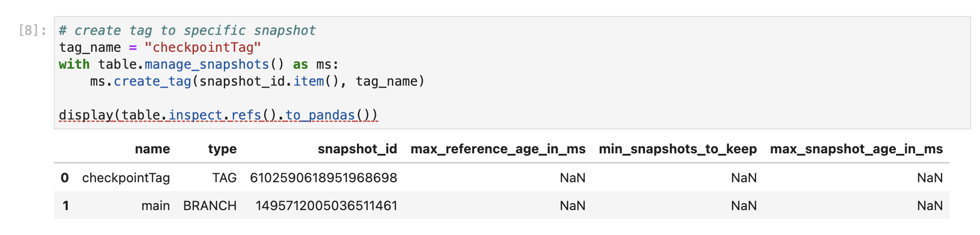The width and height of the screenshot is (980, 235).
Task: Click the create_tag method in code
Action: point(153,81)
